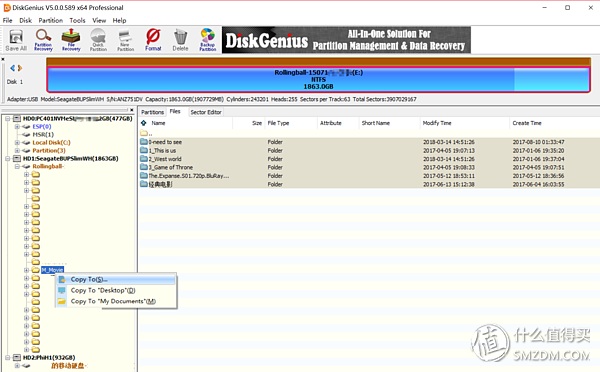Click the Delete trash can icon
This screenshot has height=372, width=600.
pyautogui.click(x=180, y=40)
